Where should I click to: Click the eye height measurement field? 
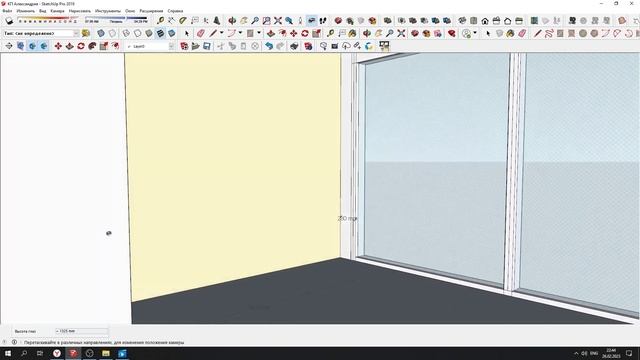[82, 331]
